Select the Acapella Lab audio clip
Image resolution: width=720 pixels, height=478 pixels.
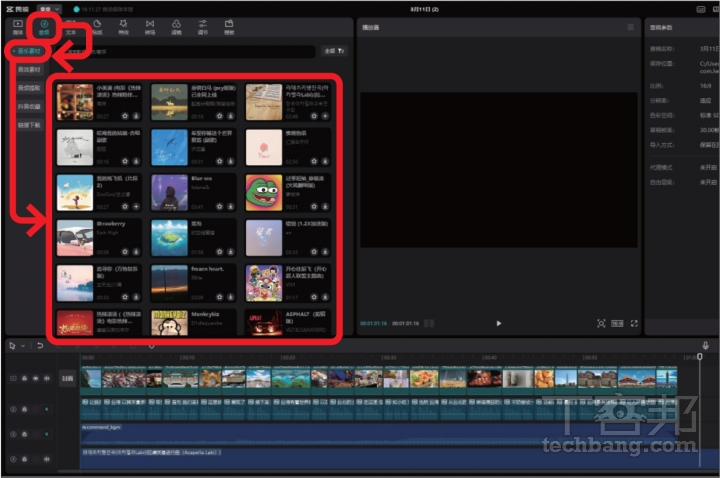(x=399, y=459)
